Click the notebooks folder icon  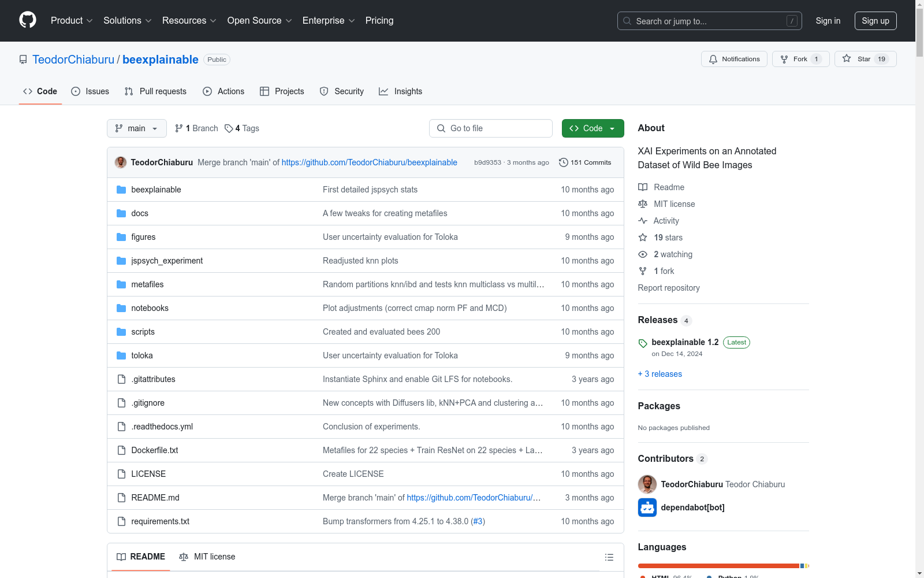coord(121,308)
